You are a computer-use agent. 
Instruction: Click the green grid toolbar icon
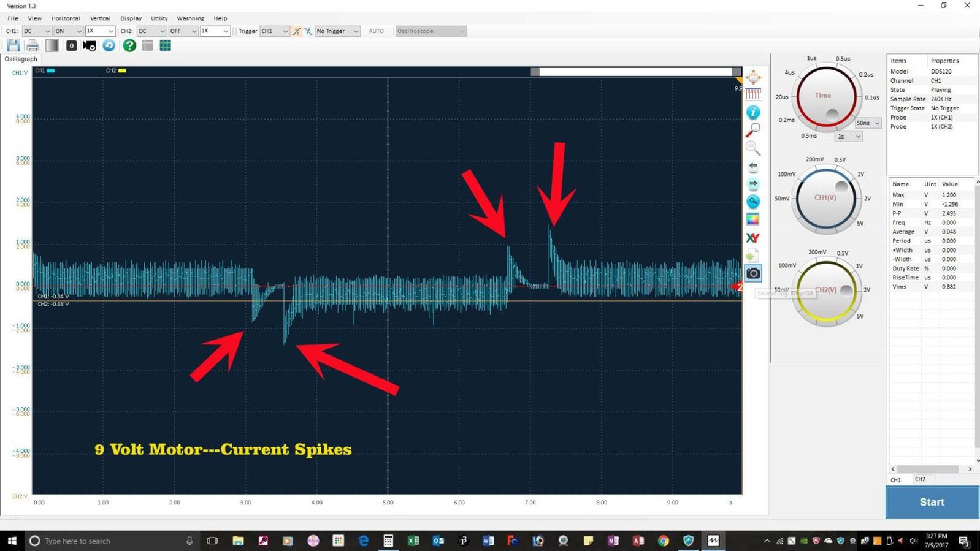coord(166,45)
